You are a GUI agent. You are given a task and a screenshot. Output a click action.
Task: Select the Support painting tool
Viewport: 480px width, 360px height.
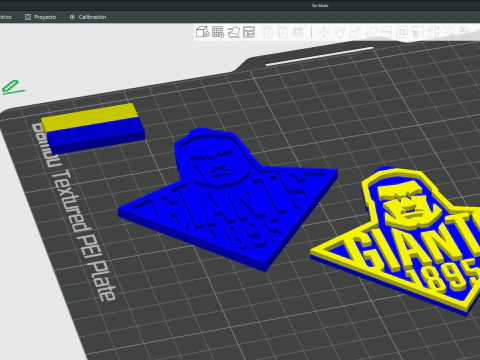[x=417, y=32]
